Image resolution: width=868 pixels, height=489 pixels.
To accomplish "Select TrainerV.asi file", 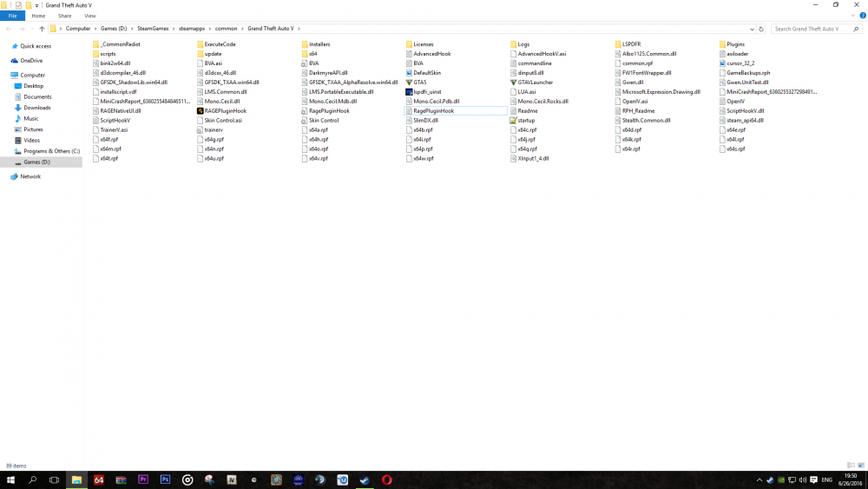I will coord(110,129).
